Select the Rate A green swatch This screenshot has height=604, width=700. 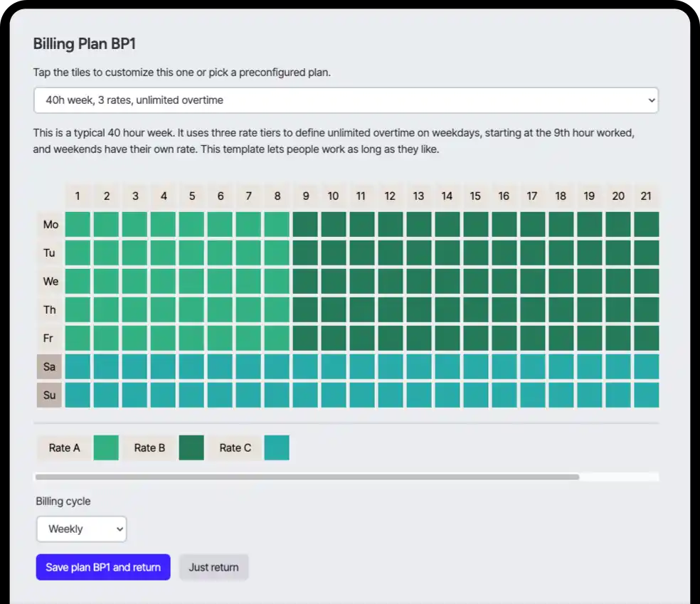click(x=106, y=448)
